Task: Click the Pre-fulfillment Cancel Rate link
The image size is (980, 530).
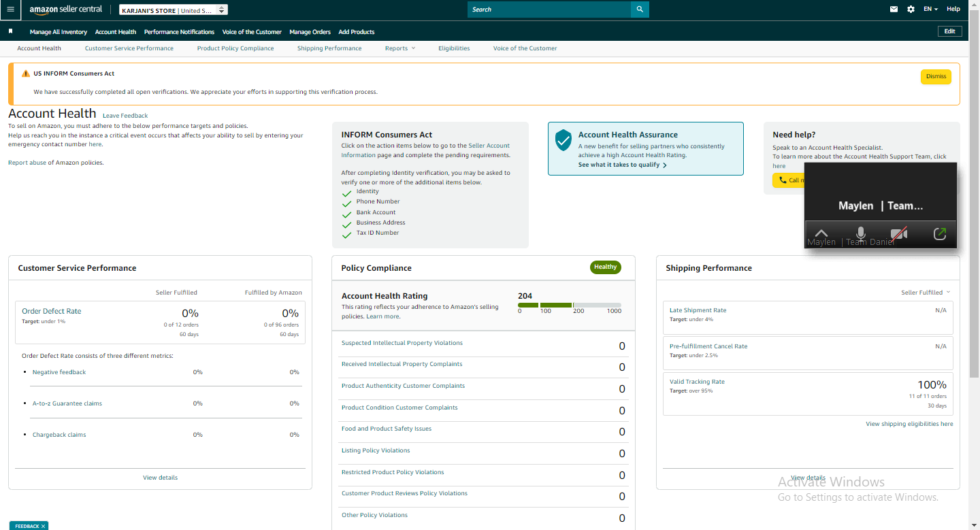Action: tap(708, 346)
